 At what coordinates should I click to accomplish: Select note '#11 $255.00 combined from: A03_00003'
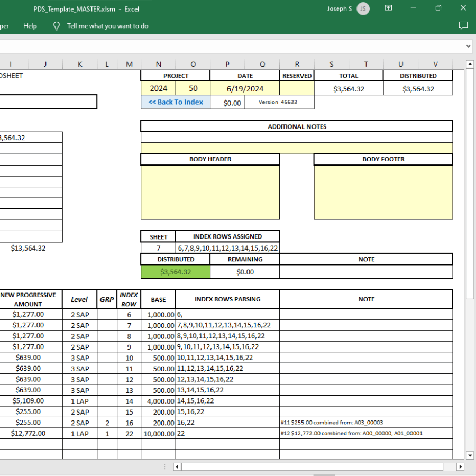(x=366, y=423)
